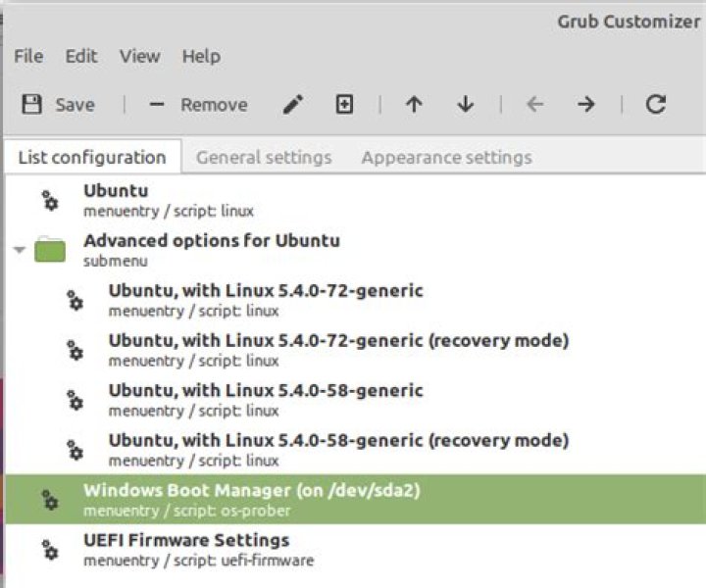
Task: Click gear icon beside 5.4.0-72-generic entry
Action: [76, 300]
